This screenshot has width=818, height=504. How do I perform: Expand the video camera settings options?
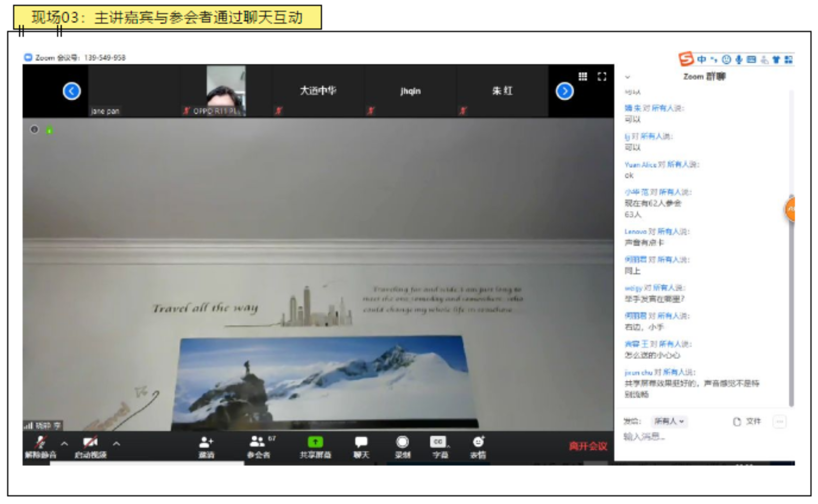click(116, 444)
